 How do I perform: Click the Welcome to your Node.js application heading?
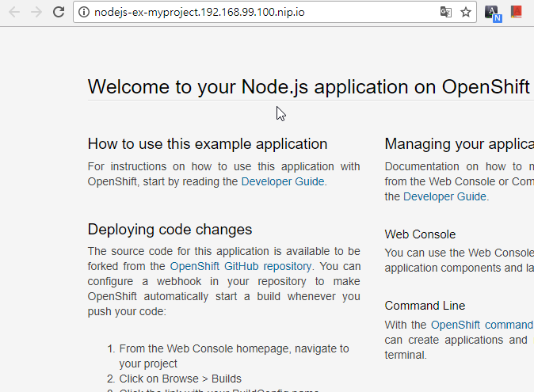click(309, 87)
